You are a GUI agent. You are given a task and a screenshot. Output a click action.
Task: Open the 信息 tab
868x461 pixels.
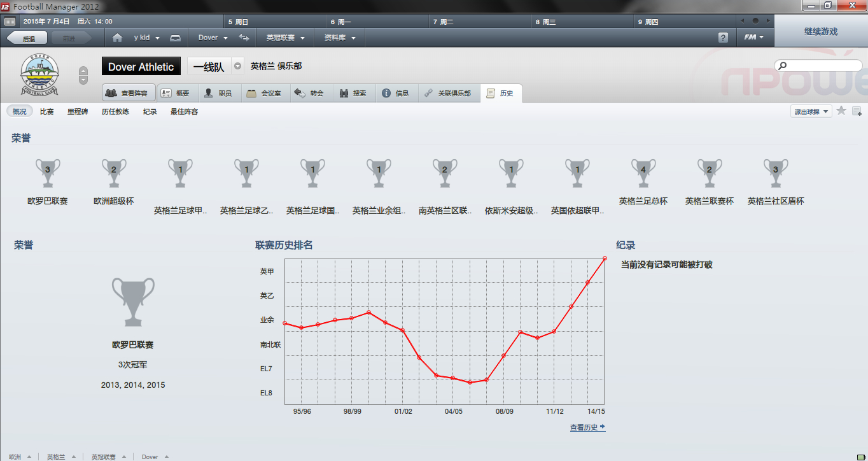(396, 93)
